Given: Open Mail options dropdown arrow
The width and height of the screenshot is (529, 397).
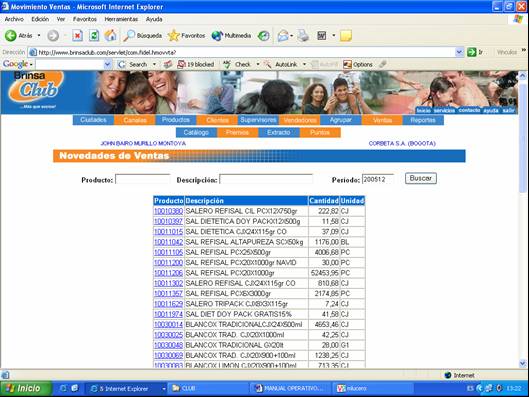Looking at the screenshot, I should coord(291,35).
